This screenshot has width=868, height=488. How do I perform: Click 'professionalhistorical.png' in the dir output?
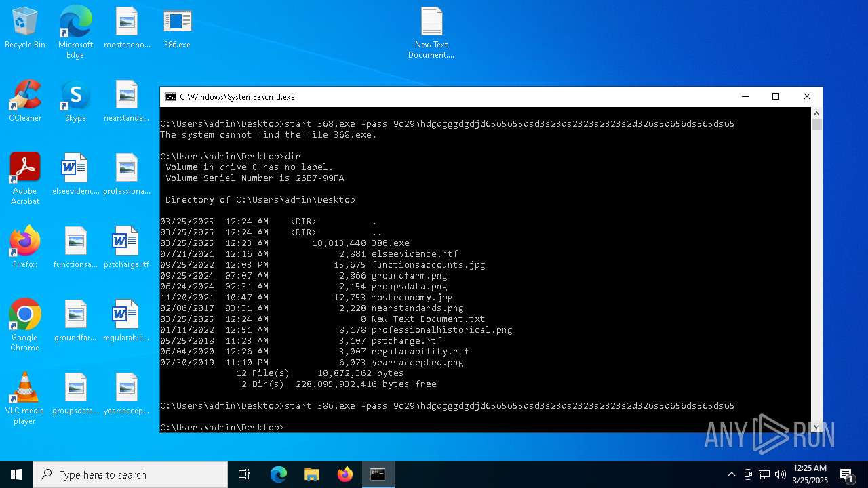[442, 330]
